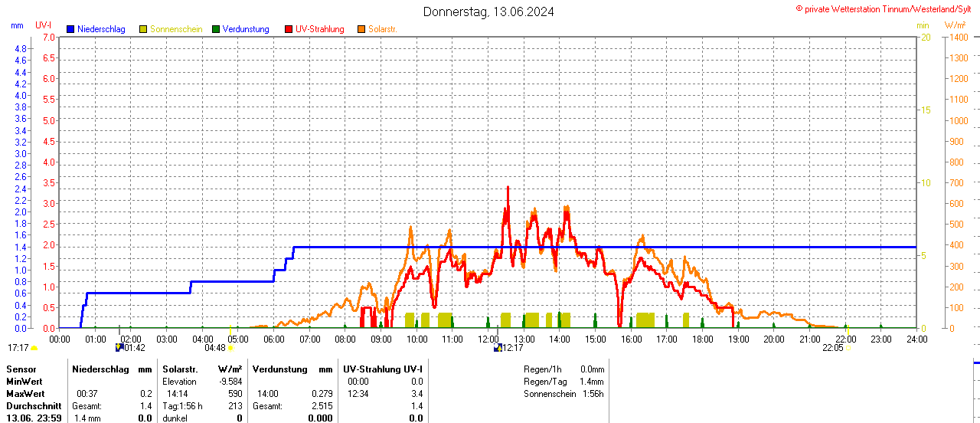980x423 pixels.
Task: Click the yellow Sonnenschein legend square
Action: click(x=143, y=29)
